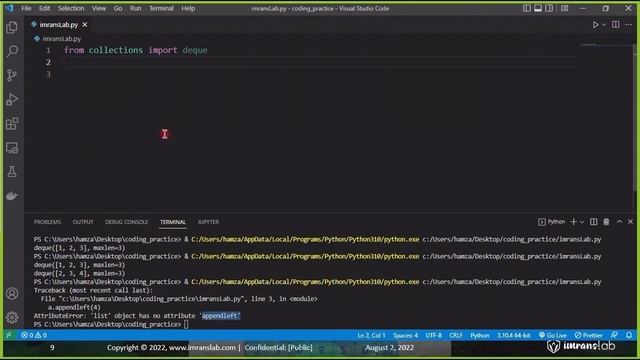Click imransLab.py in the breadcrumb
The image size is (640, 360).
(x=61, y=39)
